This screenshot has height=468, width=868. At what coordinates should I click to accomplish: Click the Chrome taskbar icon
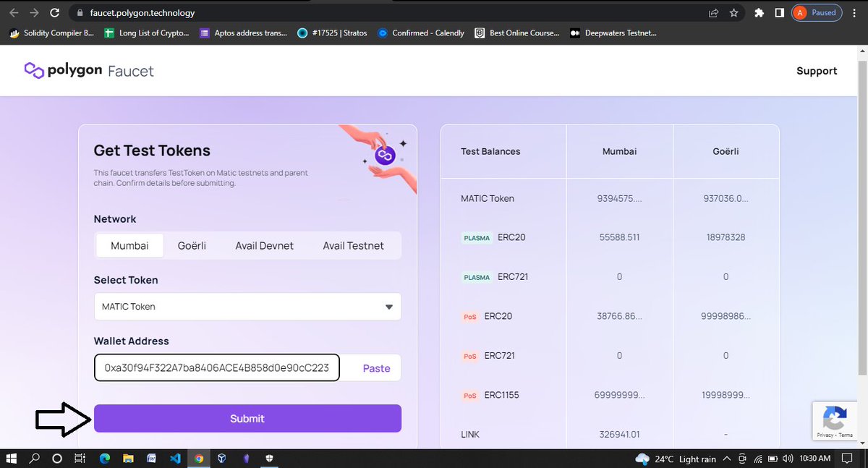click(199, 459)
